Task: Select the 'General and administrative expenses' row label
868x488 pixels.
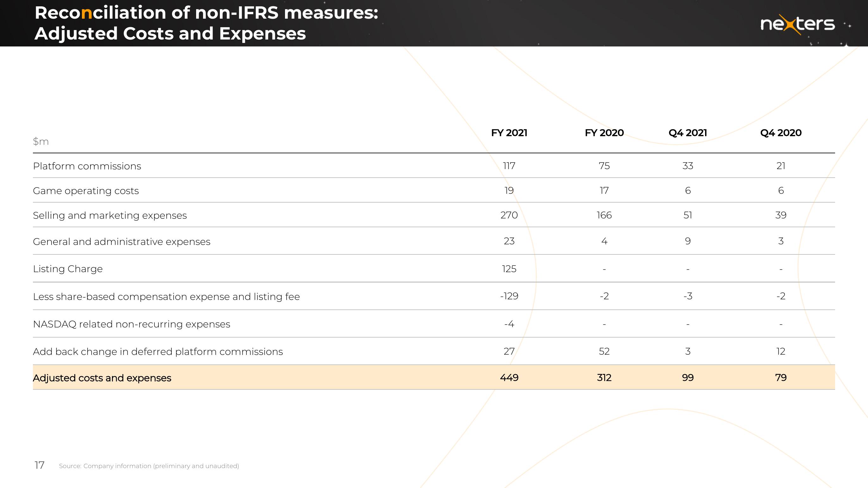Action: [122, 241]
